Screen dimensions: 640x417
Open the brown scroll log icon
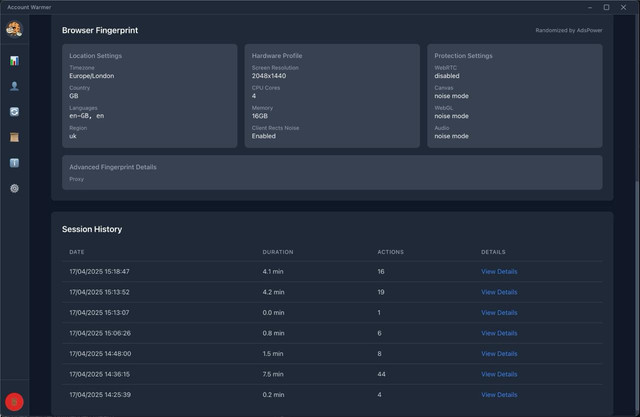tap(14, 137)
